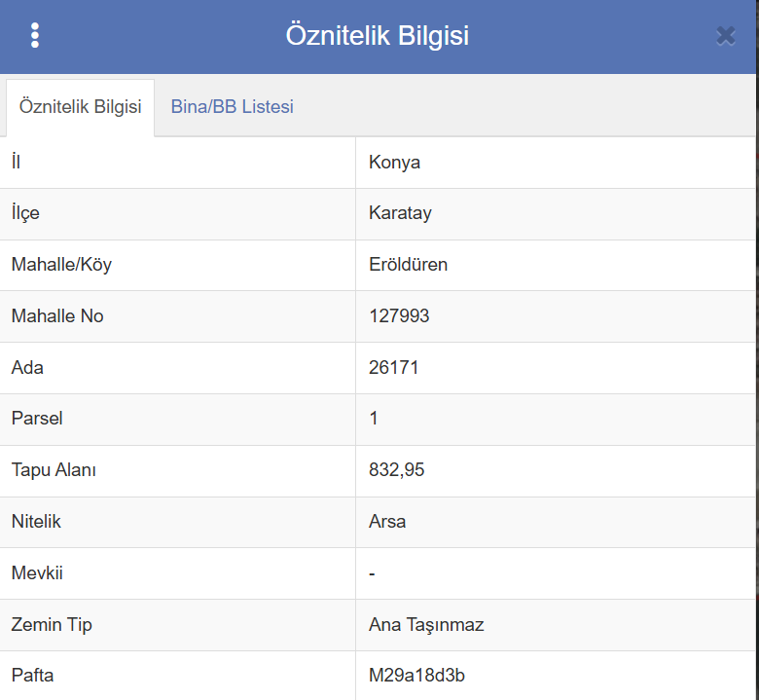The image size is (759, 700).
Task: Click the Öznitelik Bilgisi header title
Action: coord(378,36)
